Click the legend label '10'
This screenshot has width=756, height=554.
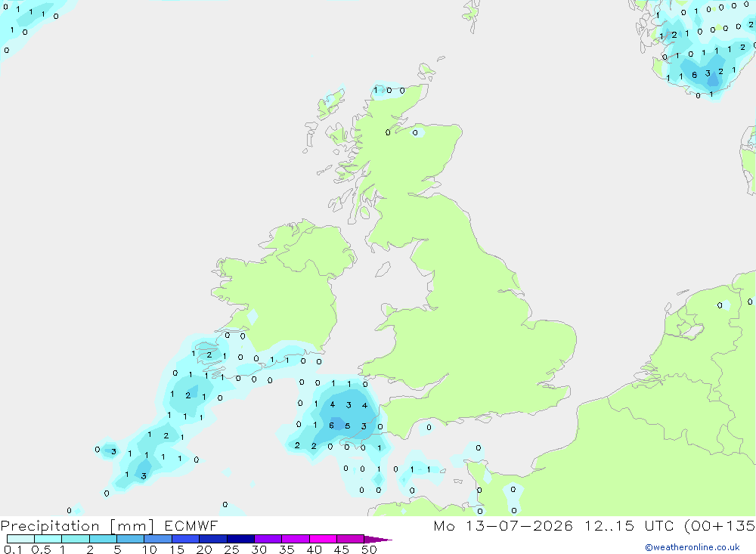tap(150, 549)
